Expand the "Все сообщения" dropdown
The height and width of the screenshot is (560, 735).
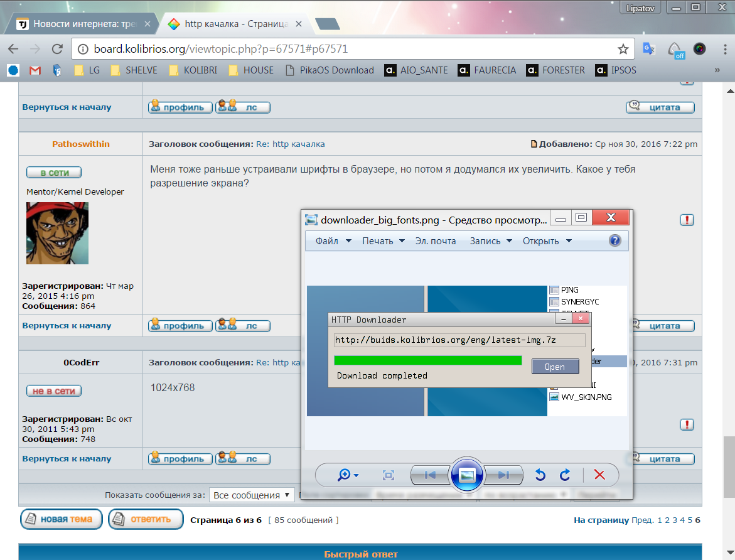(x=252, y=495)
